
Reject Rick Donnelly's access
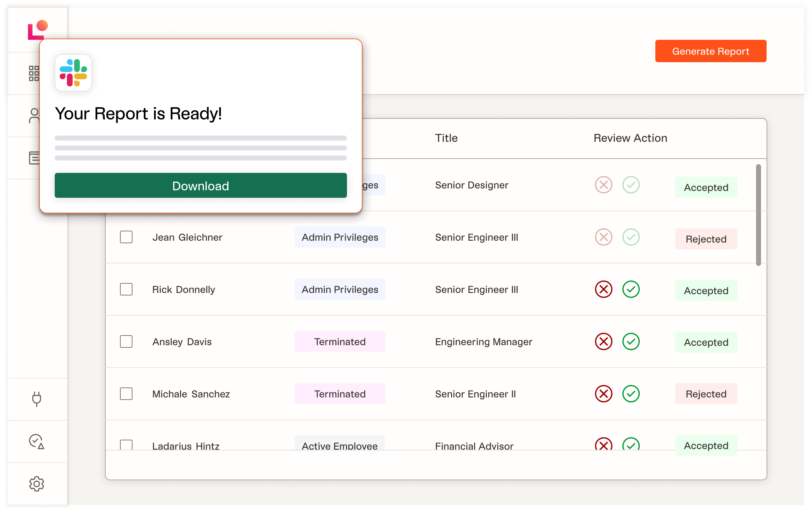coord(604,290)
